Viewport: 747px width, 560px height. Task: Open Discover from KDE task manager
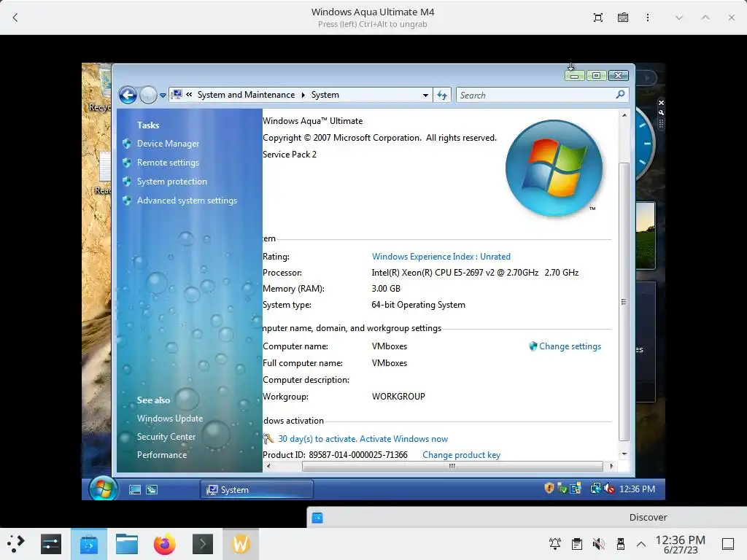(89, 544)
